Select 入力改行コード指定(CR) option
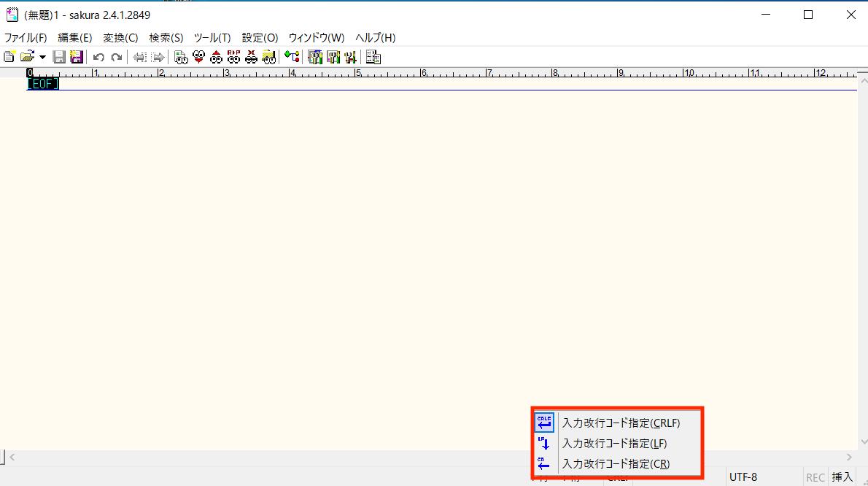The height and width of the screenshot is (486, 868). tap(616, 463)
